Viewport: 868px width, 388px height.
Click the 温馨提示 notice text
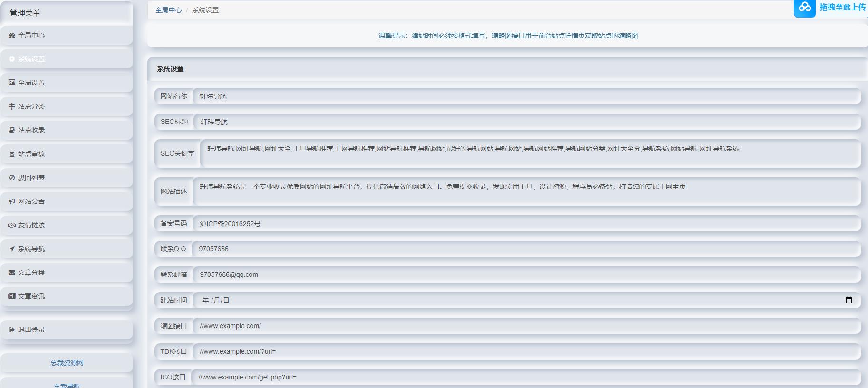tap(508, 36)
